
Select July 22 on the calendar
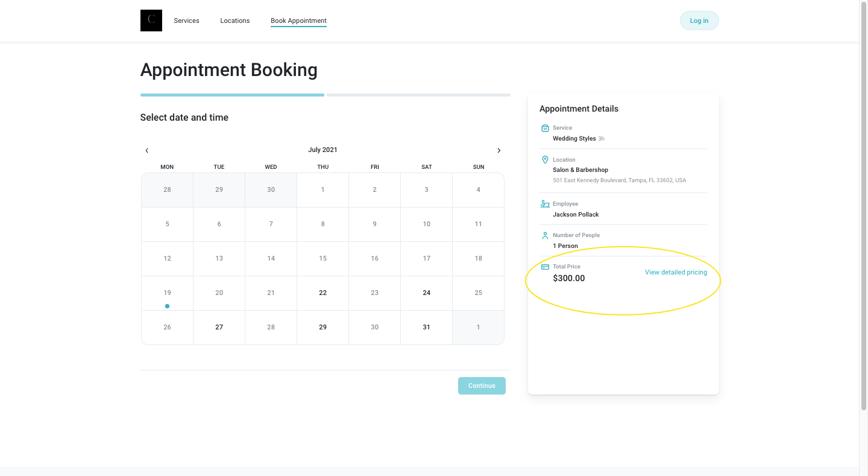coord(322,293)
